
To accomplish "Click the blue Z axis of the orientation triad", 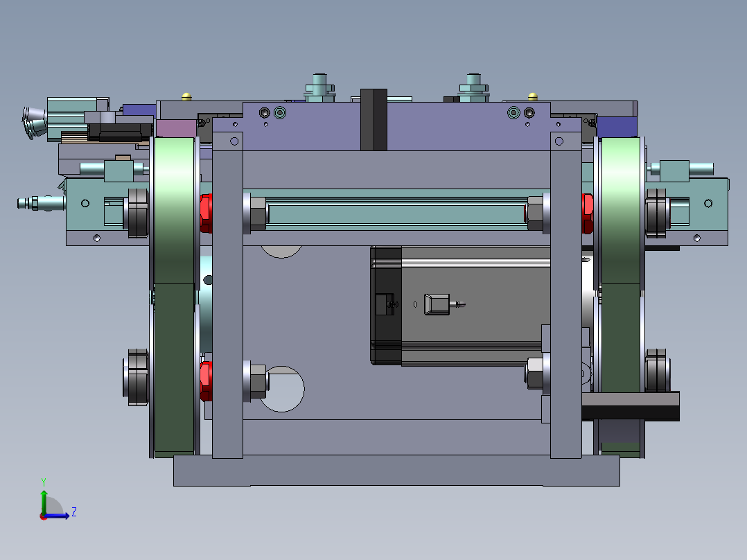I will tap(57, 516).
